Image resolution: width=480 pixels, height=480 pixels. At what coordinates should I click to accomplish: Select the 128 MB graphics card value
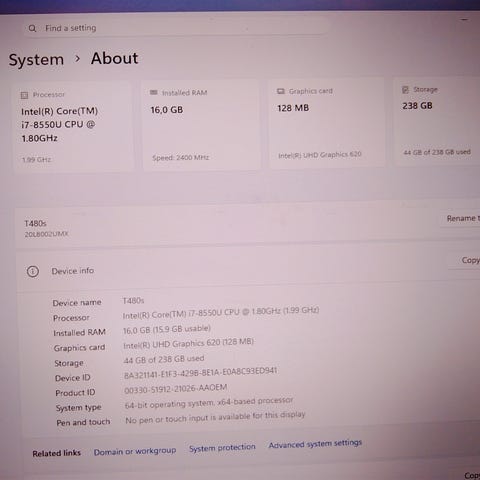point(293,108)
